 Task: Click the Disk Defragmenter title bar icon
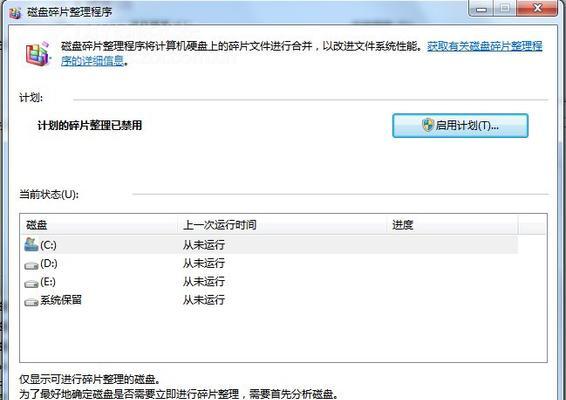pyautogui.click(x=15, y=13)
